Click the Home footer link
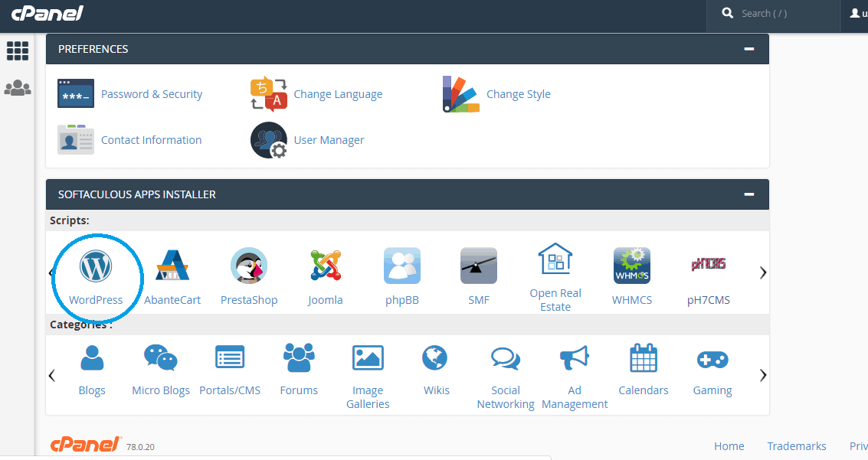The width and height of the screenshot is (868, 460). [729, 446]
